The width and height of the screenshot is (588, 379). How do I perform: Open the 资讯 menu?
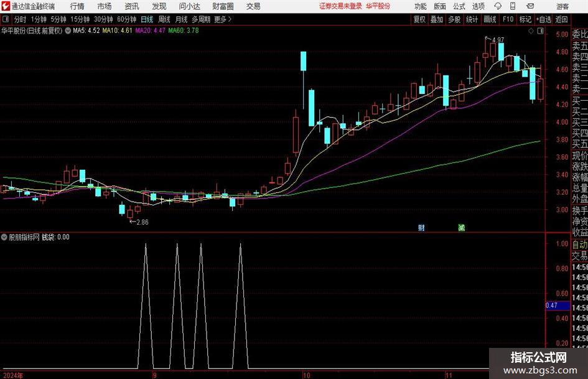pos(132,6)
